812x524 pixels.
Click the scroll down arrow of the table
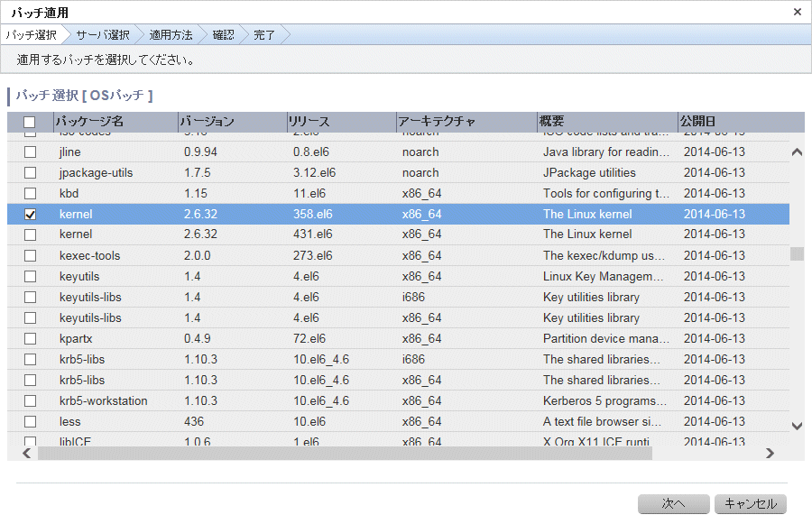tap(797, 426)
